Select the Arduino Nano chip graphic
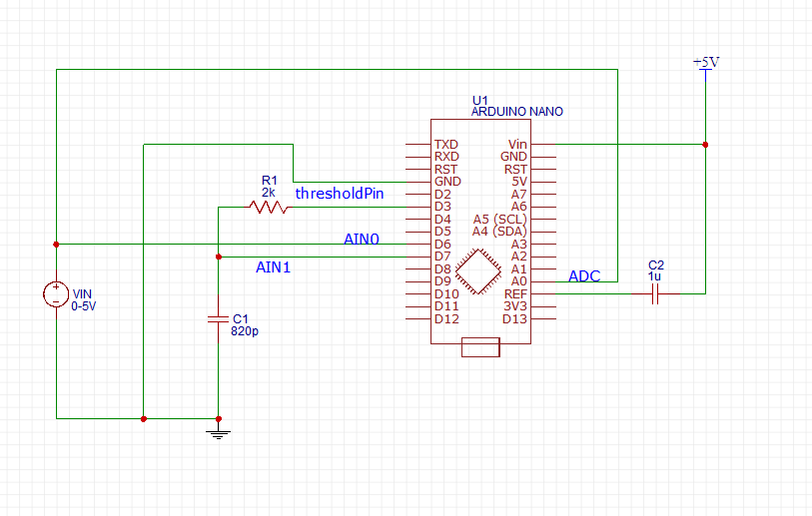Screen dimensions: 812x516 478,271
